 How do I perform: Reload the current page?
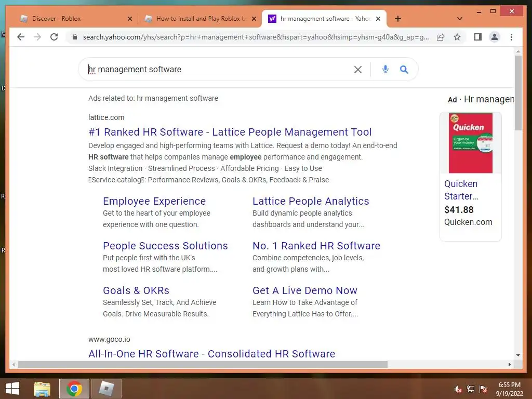coord(54,37)
